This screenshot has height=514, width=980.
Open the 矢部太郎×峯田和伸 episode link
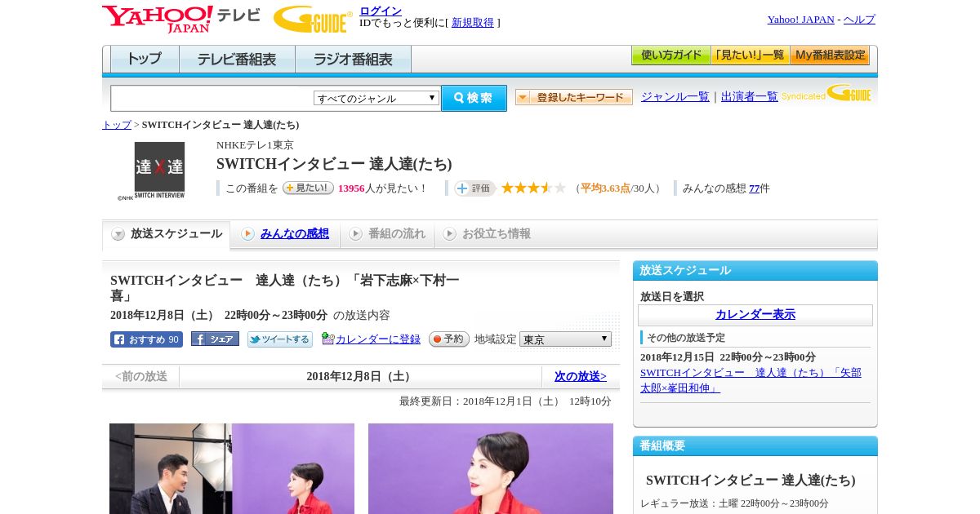tap(751, 380)
